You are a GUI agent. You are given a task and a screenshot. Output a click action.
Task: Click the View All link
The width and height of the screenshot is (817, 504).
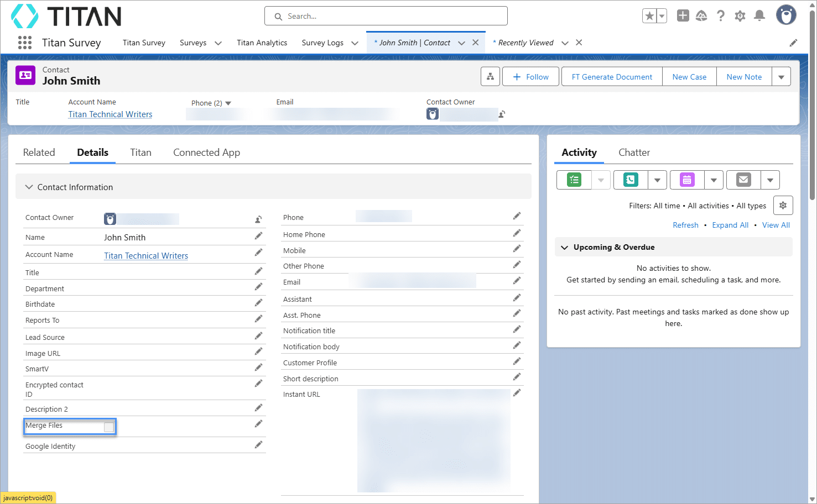point(776,225)
